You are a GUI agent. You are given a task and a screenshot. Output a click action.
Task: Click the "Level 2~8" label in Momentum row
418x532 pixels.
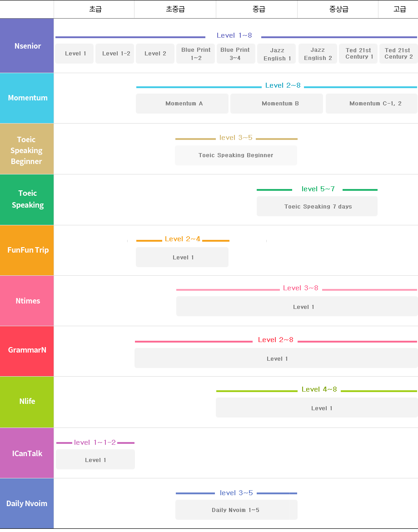283,85
